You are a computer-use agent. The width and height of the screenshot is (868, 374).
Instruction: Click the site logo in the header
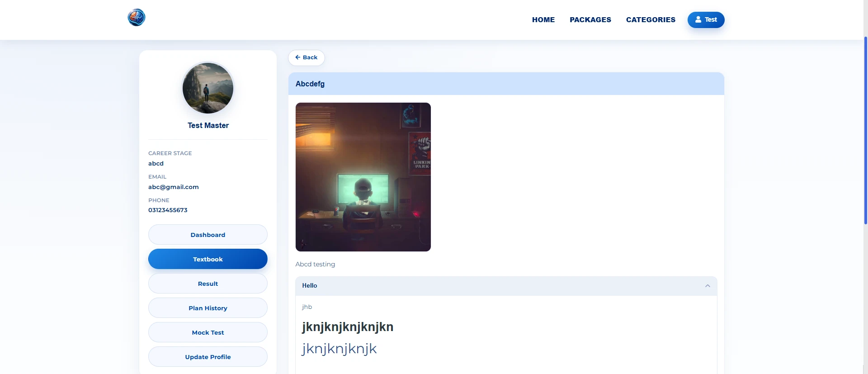(137, 18)
